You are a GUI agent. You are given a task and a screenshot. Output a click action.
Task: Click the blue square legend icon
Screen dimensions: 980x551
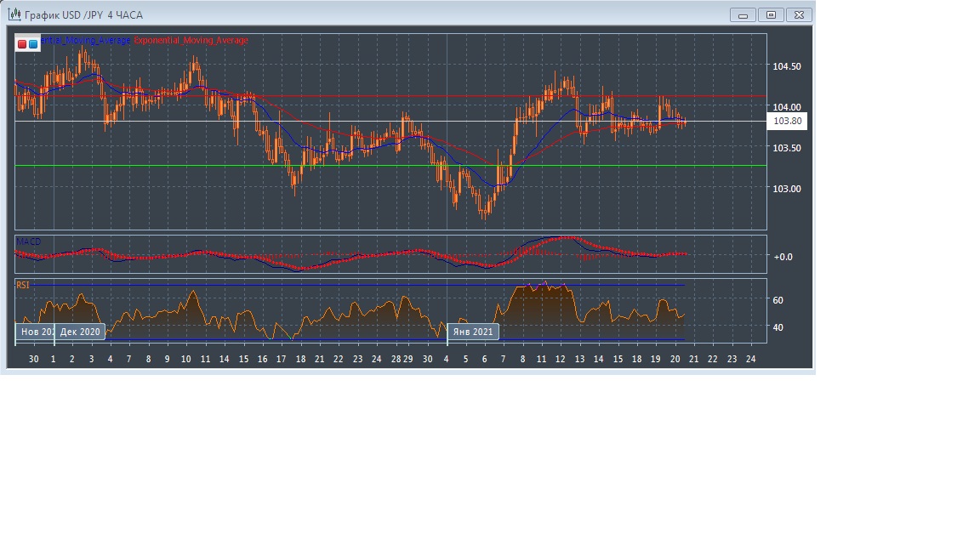pos(33,43)
